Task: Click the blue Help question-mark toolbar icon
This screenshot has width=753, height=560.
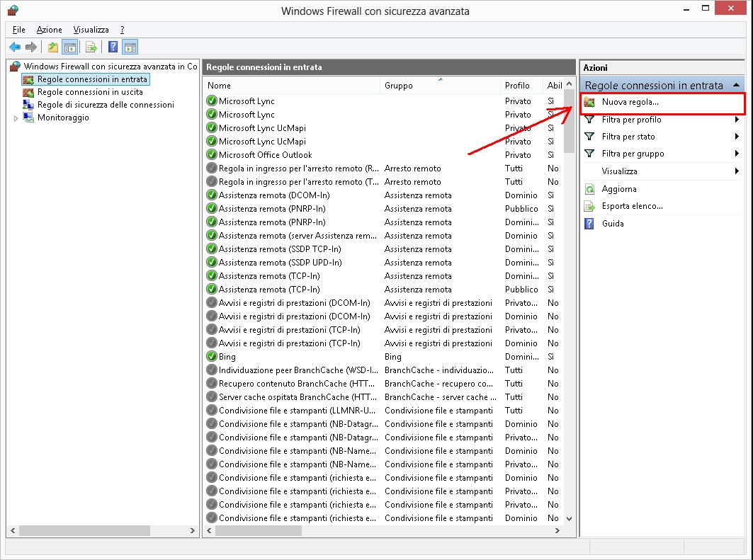Action: click(x=113, y=47)
